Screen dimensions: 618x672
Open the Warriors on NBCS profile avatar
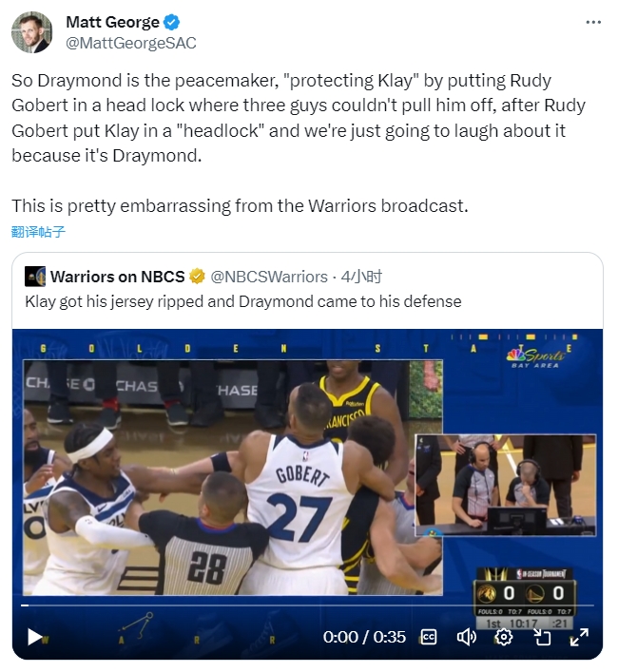35,277
